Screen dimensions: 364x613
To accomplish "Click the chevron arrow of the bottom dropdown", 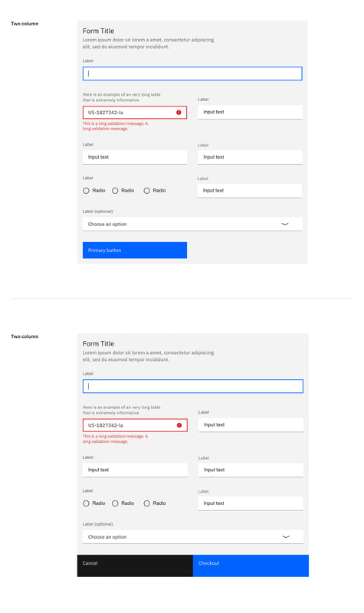I will click(x=286, y=537).
